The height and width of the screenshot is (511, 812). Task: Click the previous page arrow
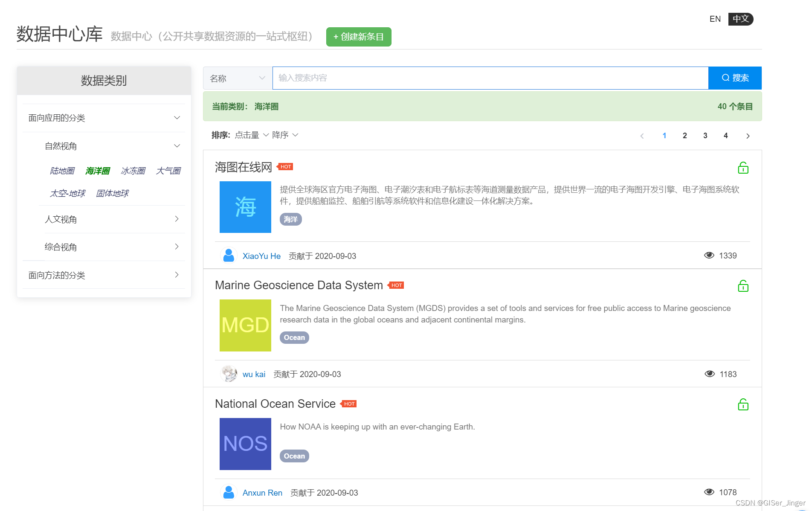tap(642, 136)
